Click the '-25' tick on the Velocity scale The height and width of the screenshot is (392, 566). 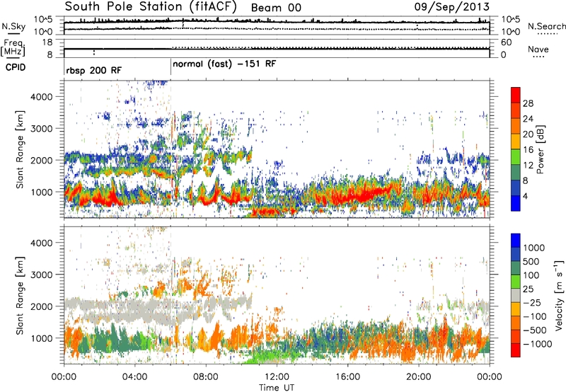click(533, 302)
